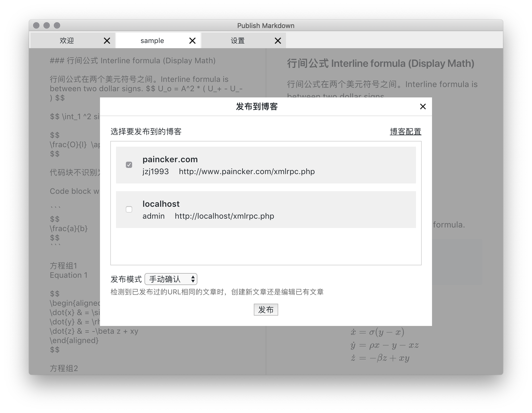This screenshot has height=413, width=532.
Task: Switch to the 欢迎 tab
Action: (x=67, y=41)
